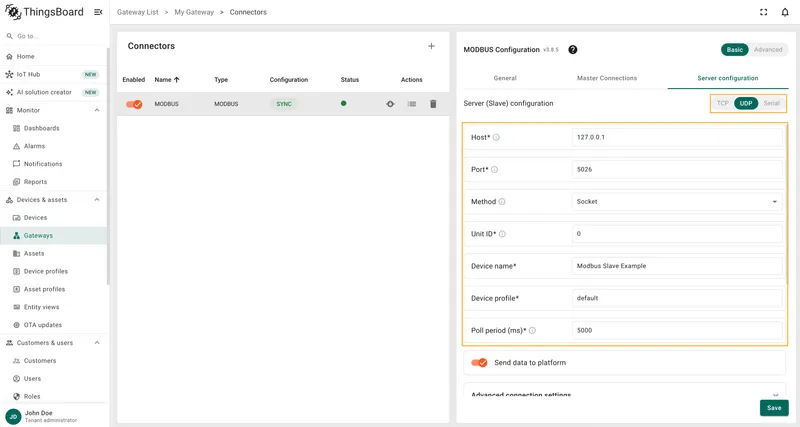Screen dimensions: 800x427
Task: Open the notifications bell
Action: click(785, 12)
